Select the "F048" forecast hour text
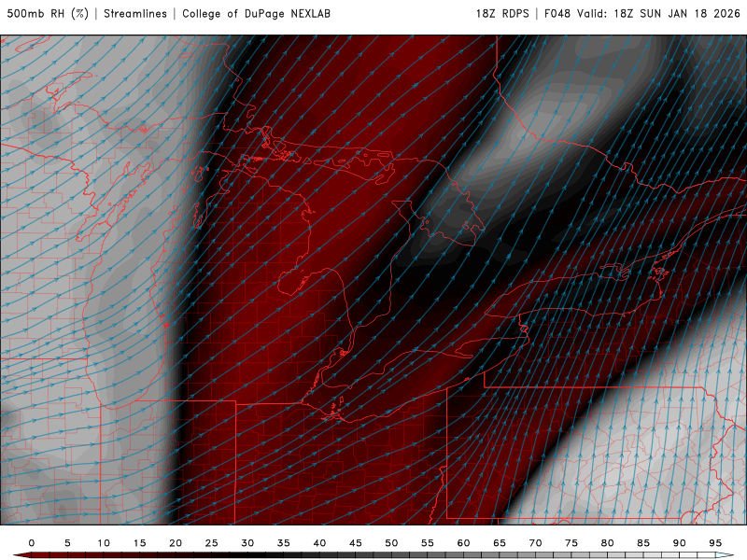Viewport: 747px width, 560px height. coord(557,13)
